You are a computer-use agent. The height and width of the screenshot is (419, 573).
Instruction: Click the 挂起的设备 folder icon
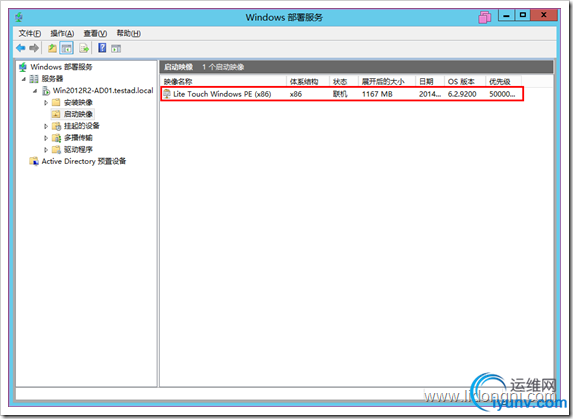56,126
